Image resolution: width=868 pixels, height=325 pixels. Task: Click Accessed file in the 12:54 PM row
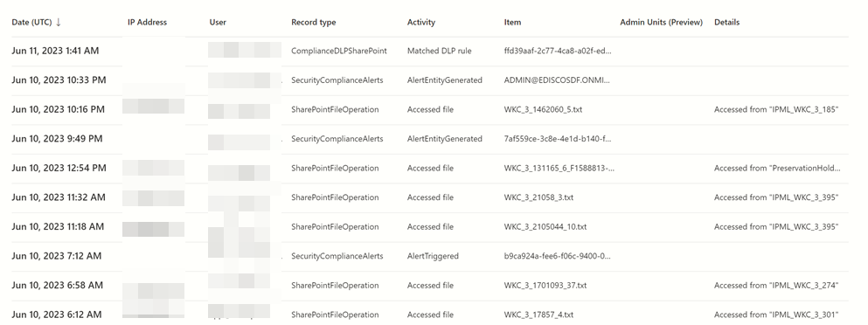430,169
